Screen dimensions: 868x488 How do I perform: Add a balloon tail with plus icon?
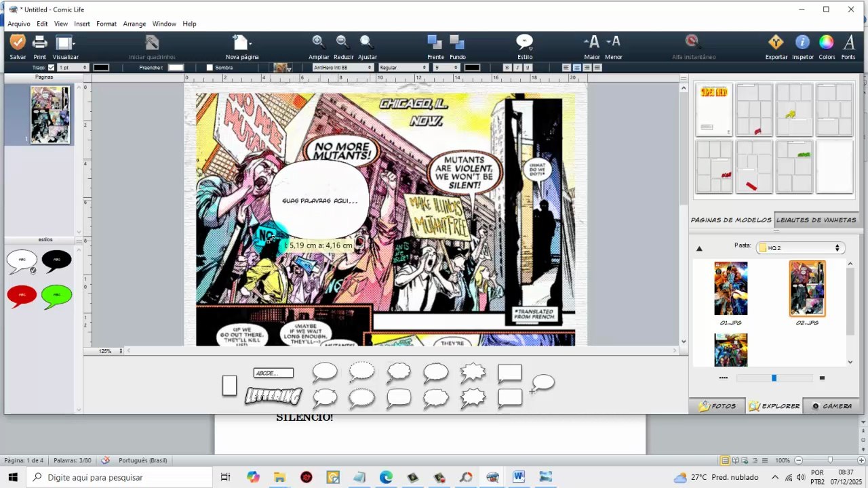[542, 384]
